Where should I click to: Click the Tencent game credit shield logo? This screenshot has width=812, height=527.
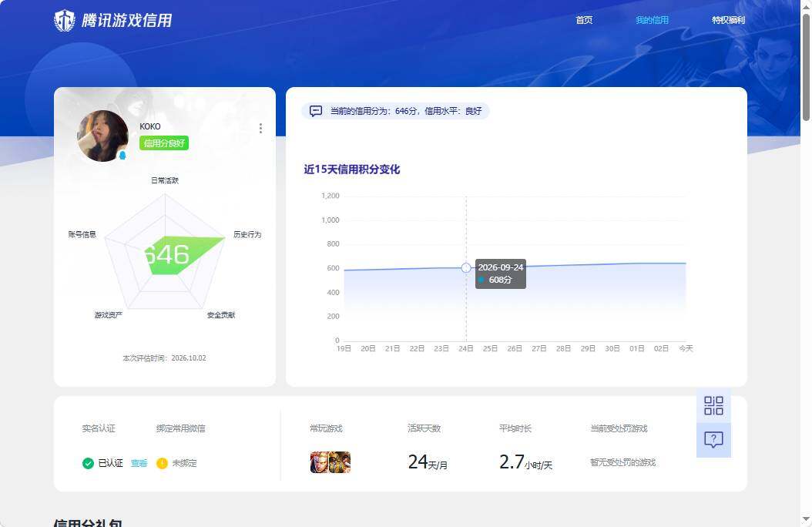pos(65,21)
